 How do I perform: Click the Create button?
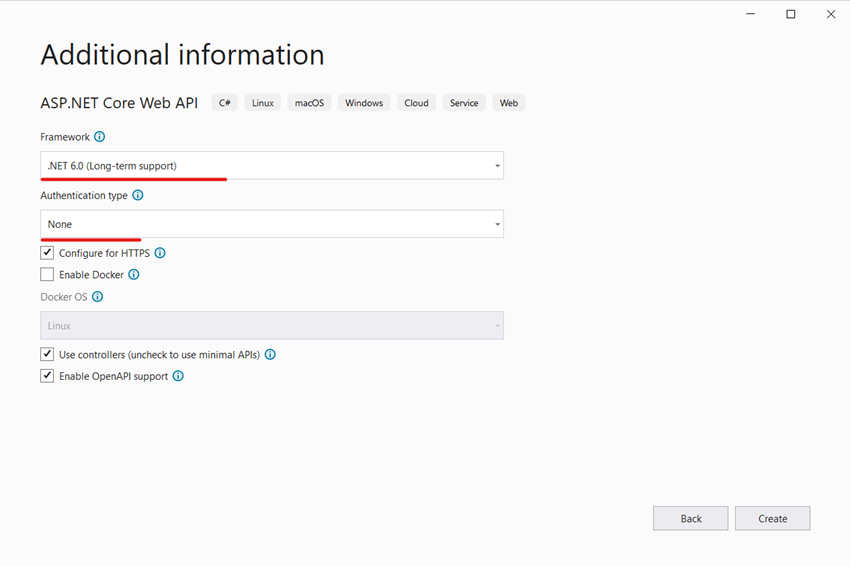772,518
